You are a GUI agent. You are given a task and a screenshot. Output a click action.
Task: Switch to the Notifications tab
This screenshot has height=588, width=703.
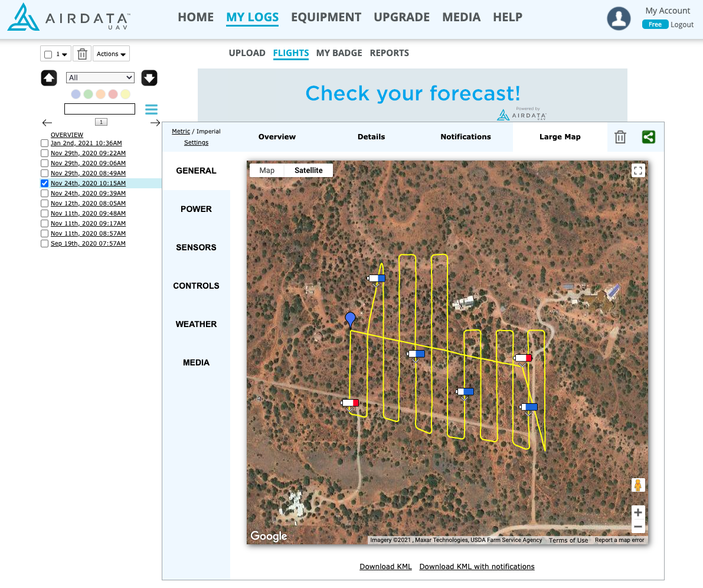[465, 137]
